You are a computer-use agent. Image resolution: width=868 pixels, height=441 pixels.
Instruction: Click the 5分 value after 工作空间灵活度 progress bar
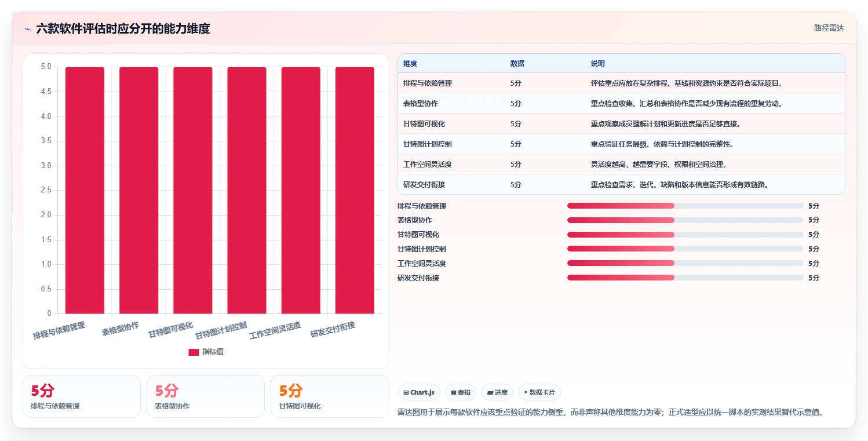(x=814, y=263)
